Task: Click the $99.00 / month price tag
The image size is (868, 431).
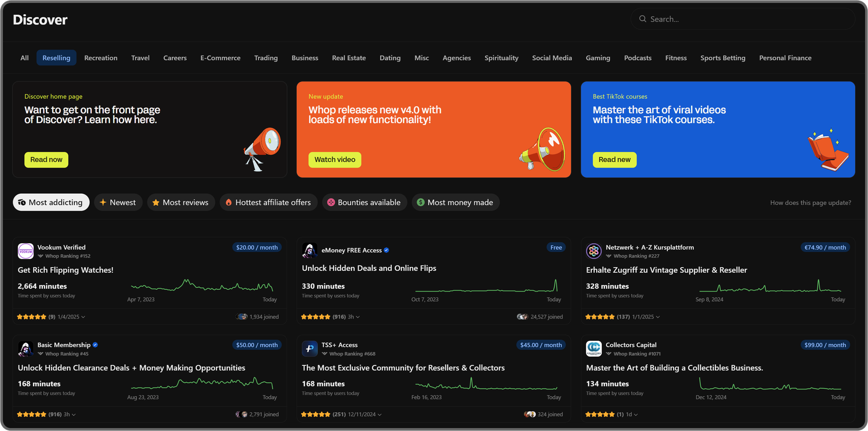Action: pos(825,345)
